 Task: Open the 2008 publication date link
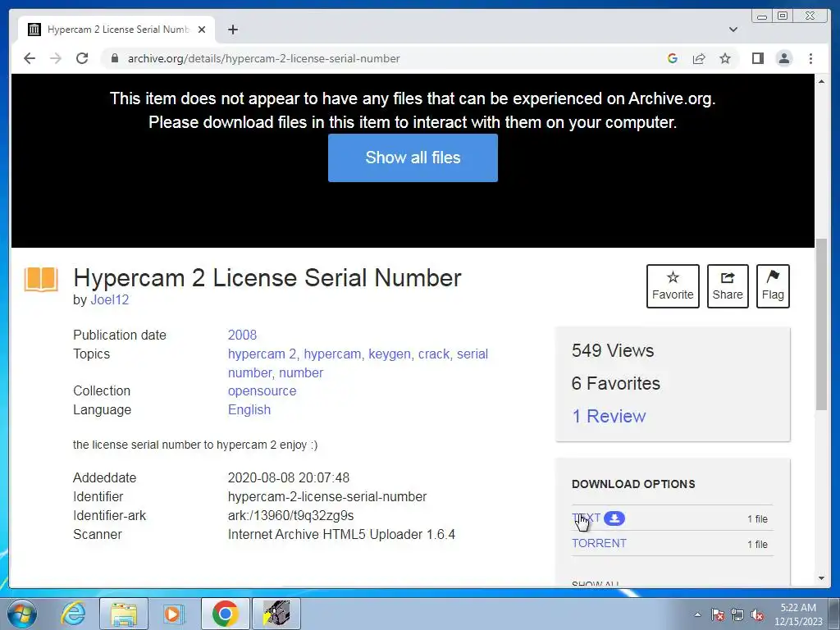point(242,335)
